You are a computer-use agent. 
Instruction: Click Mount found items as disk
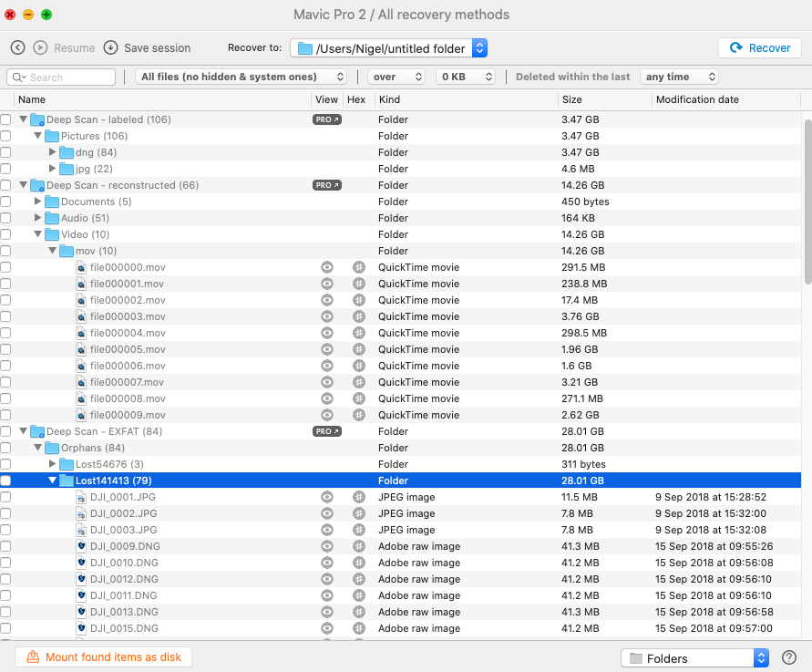click(x=104, y=657)
